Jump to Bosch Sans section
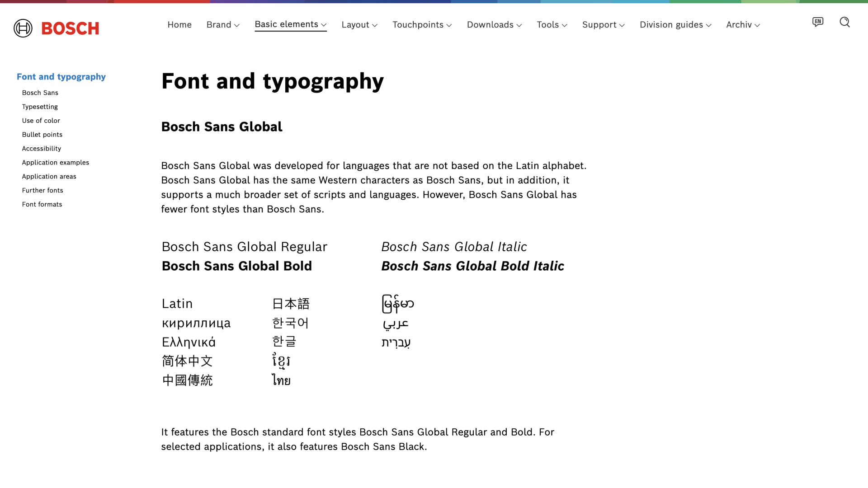Viewport: 868px width, 488px height. pyautogui.click(x=40, y=93)
